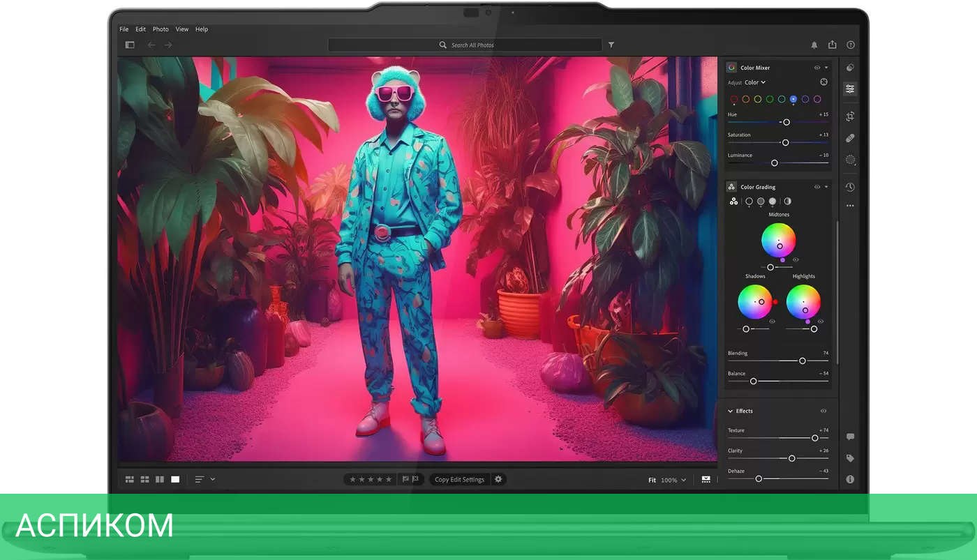Select the Color Mixer target adjustment tool
This screenshot has height=560, width=977.
pos(823,82)
